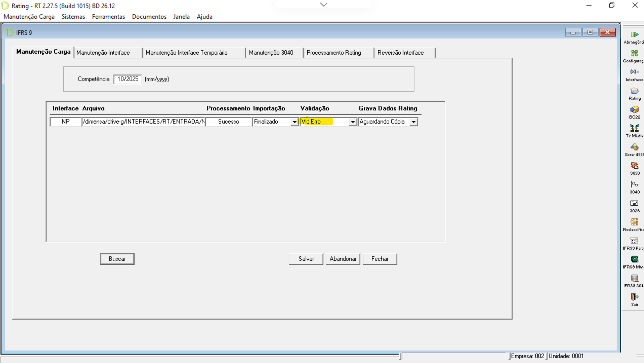Open the 3026 toolbar icon
Image resolution: width=644 pixels, height=363 pixels.
tap(634, 203)
